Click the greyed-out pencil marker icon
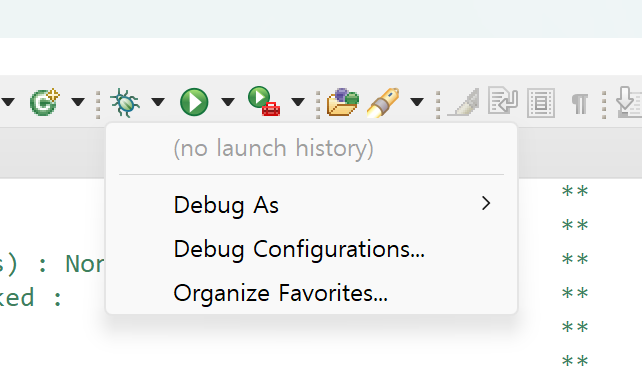The height and width of the screenshot is (376, 642). (463, 102)
